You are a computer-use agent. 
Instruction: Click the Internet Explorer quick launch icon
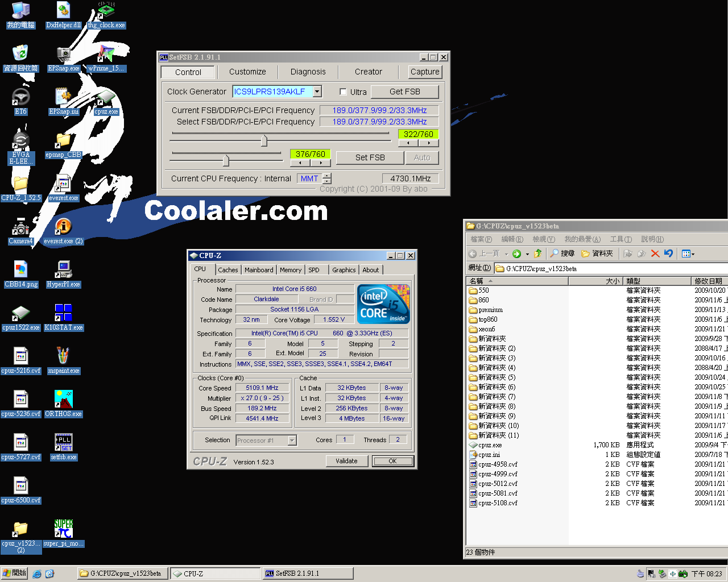[37, 574]
